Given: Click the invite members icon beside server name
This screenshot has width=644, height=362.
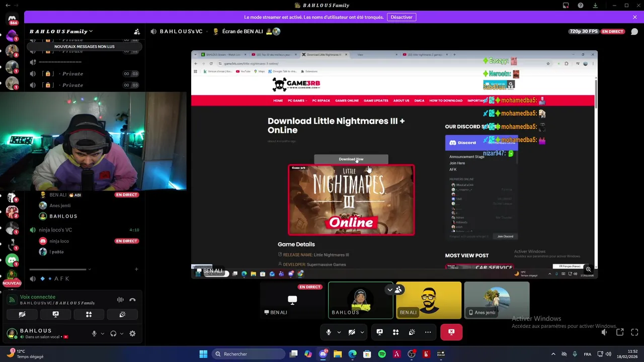Looking at the screenshot, I should tap(136, 31).
